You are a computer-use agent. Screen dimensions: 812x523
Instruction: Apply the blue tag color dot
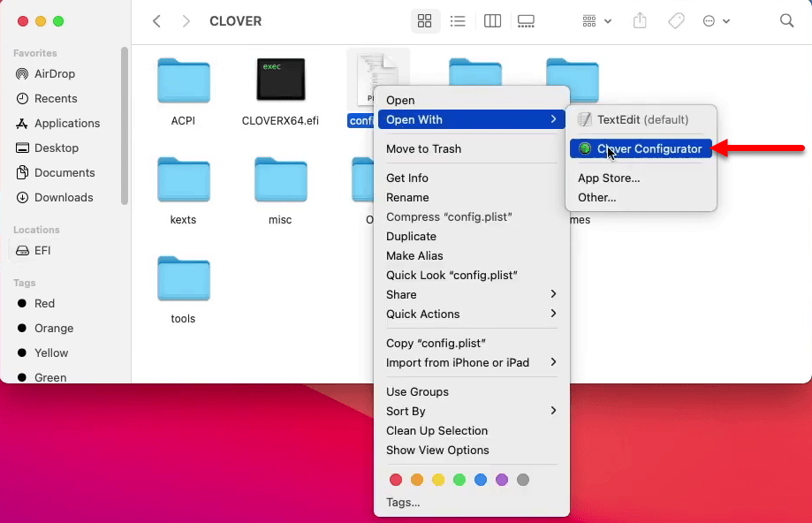(x=481, y=480)
